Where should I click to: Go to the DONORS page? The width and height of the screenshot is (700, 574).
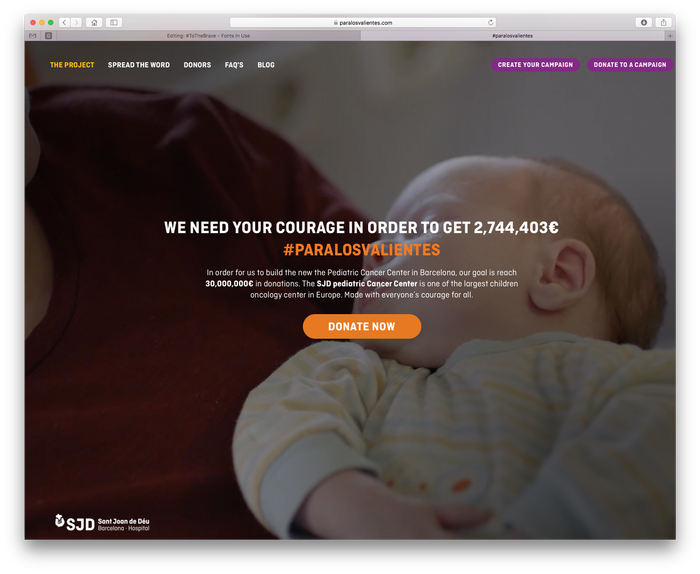197,65
